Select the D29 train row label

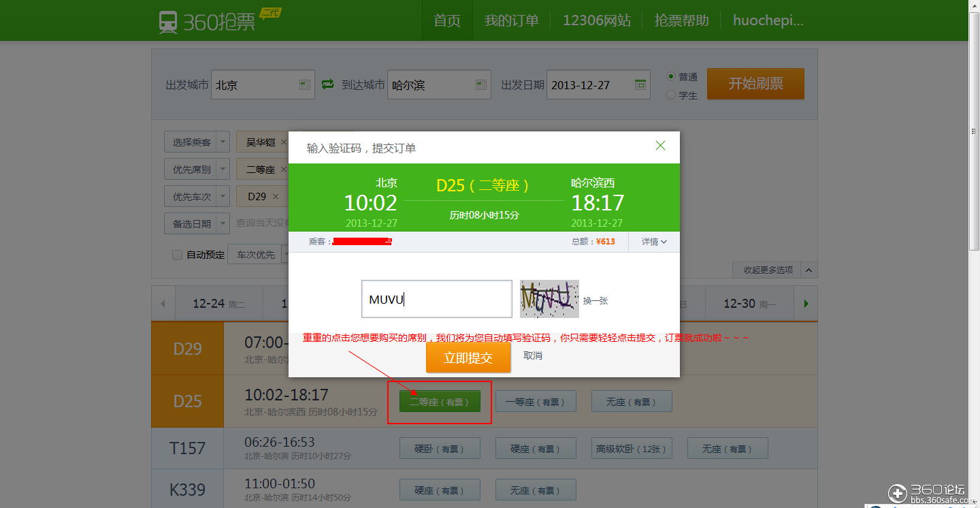coord(187,349)
